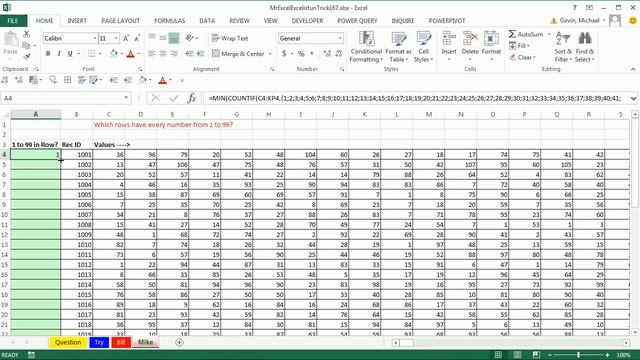Open Microsoft Excel Help question mark
The width and height of the screenshot is (640, 360).
[574, 8]
